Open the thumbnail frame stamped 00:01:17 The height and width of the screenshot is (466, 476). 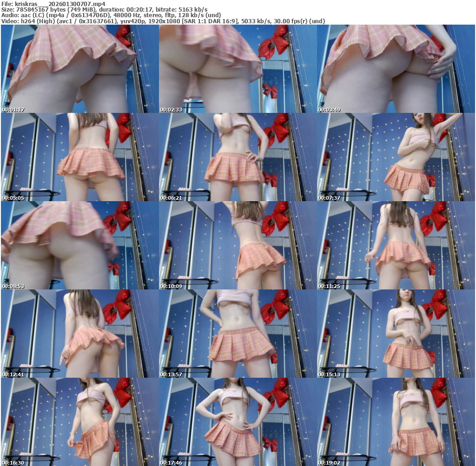pos(80,69)
